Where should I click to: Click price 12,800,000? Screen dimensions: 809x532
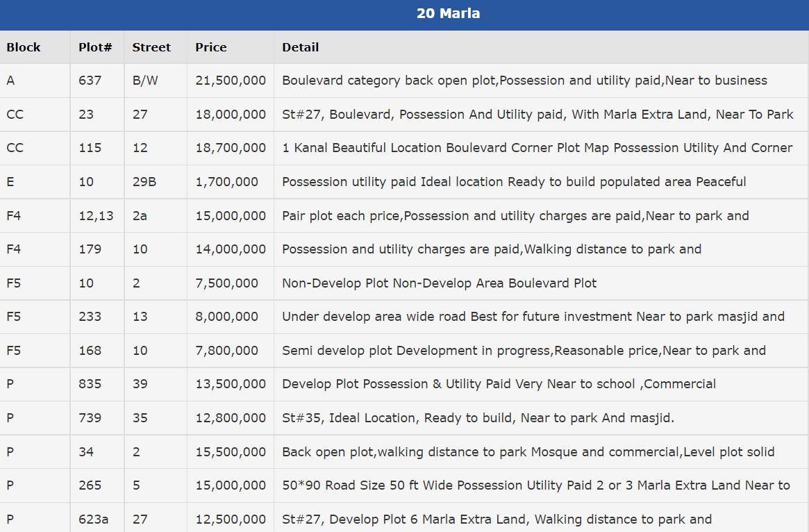tap(230, 419)
